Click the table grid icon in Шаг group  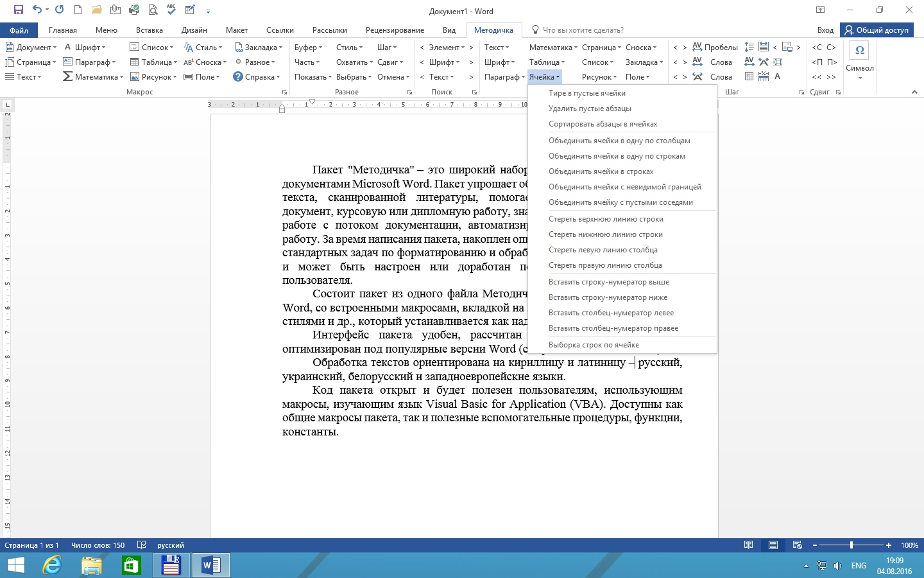[749, 76]
